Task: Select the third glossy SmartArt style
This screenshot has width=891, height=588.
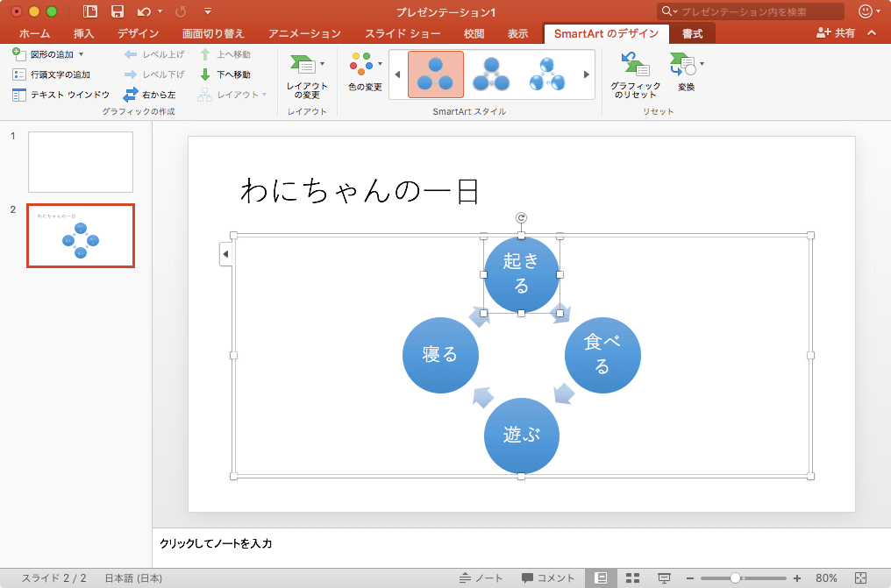Action: (x=547, y=74)
